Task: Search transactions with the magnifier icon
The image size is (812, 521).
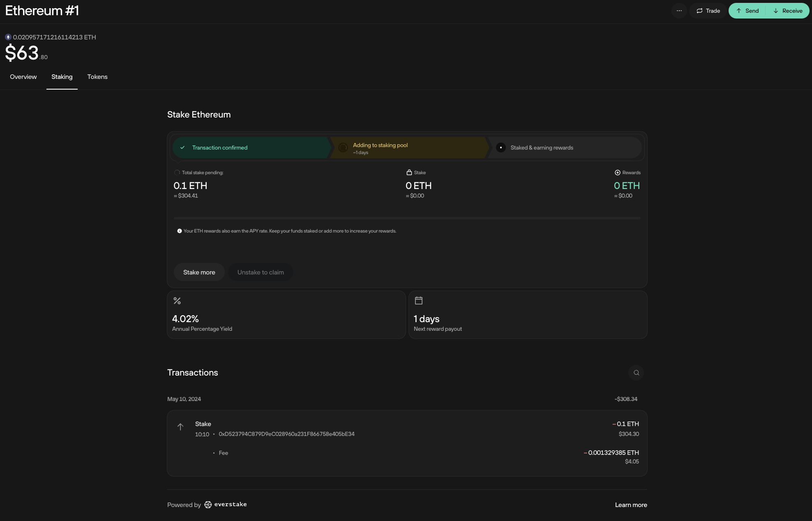Action: (x=636, y=373)
